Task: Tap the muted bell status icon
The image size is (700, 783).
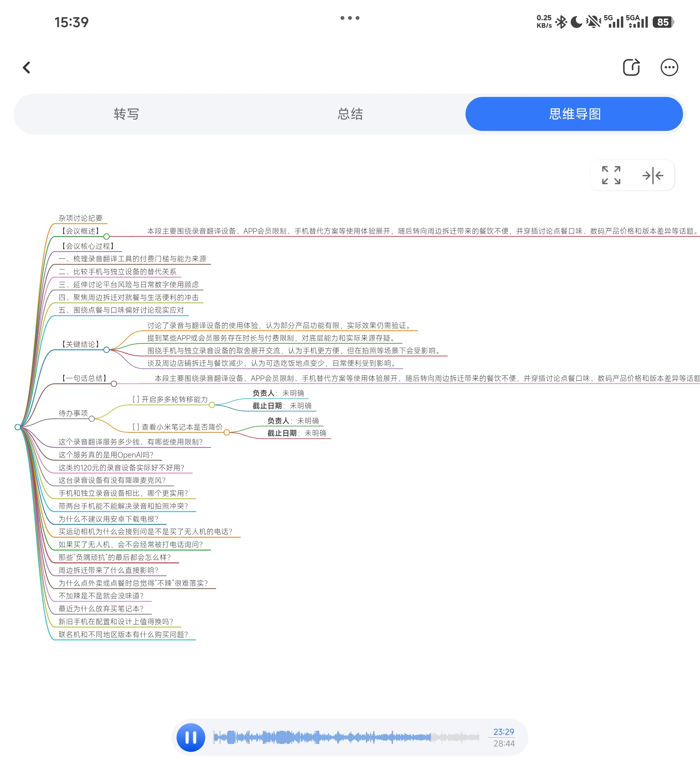Action: coord(594,22)
